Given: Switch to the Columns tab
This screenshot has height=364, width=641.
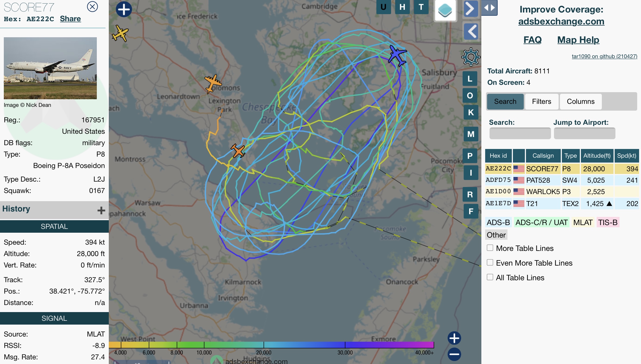Looking at the screenshot, I should 581,101.
